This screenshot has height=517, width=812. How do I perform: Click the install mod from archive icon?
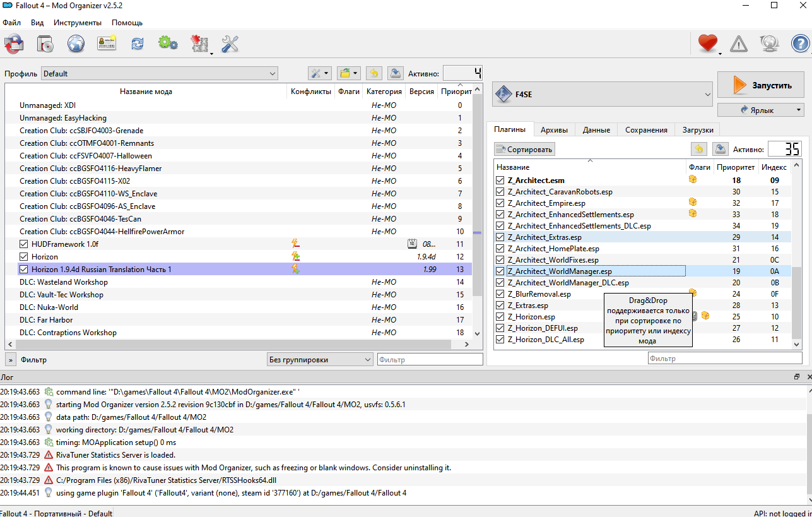pos(45,44)
